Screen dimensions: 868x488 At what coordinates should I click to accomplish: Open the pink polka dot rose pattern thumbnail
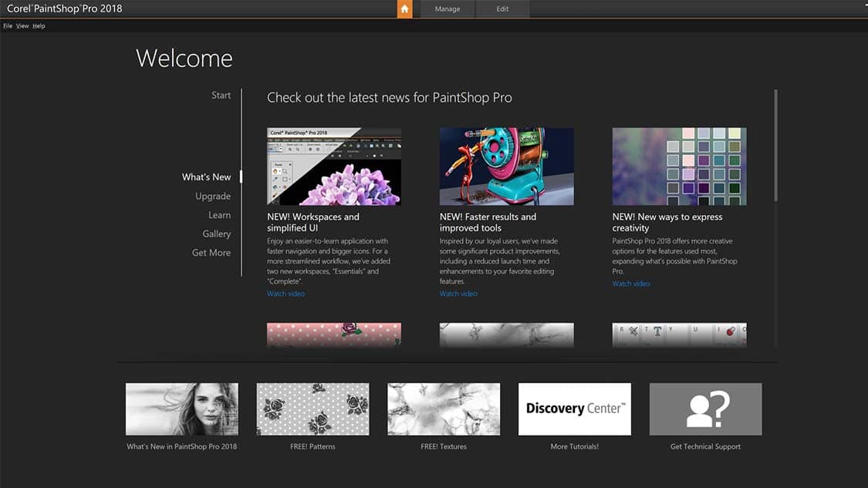pyautogui.click(x=334, y=335)
